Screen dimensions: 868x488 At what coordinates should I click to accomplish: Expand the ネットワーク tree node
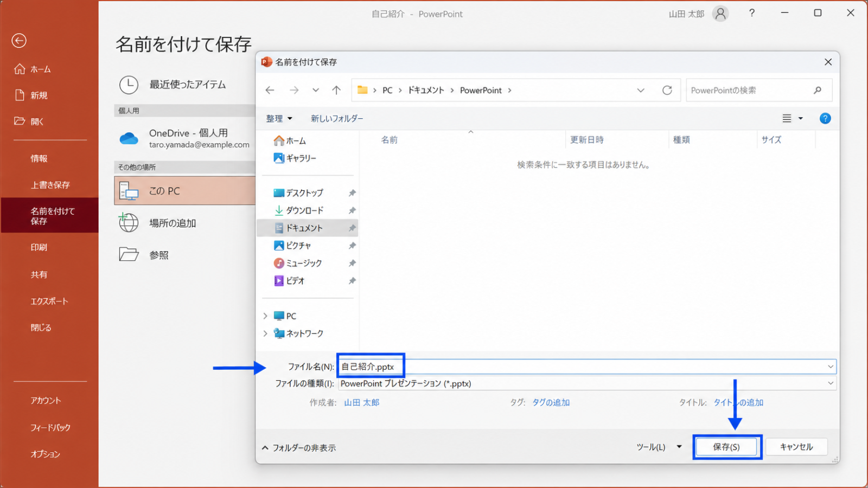(x=265, y=333)
